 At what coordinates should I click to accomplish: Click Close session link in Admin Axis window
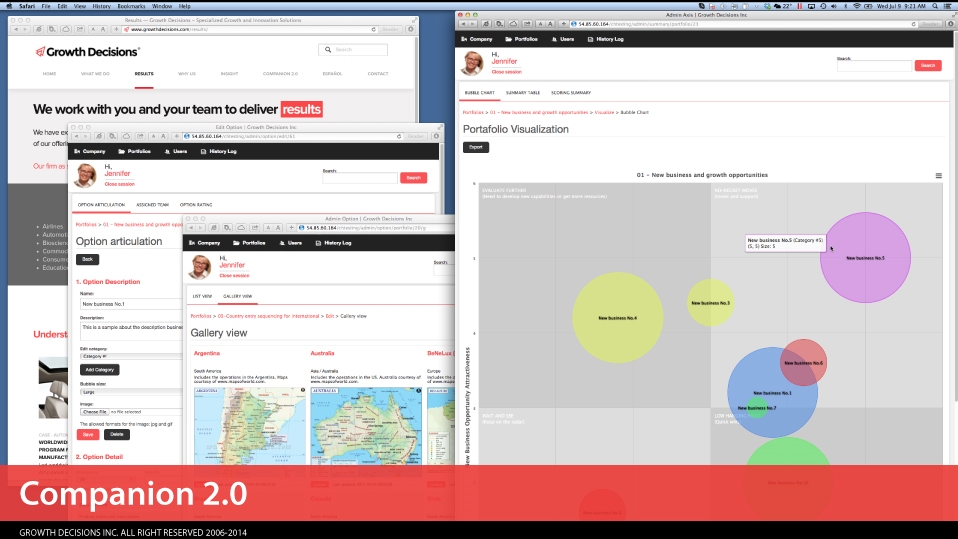(506, 72)
